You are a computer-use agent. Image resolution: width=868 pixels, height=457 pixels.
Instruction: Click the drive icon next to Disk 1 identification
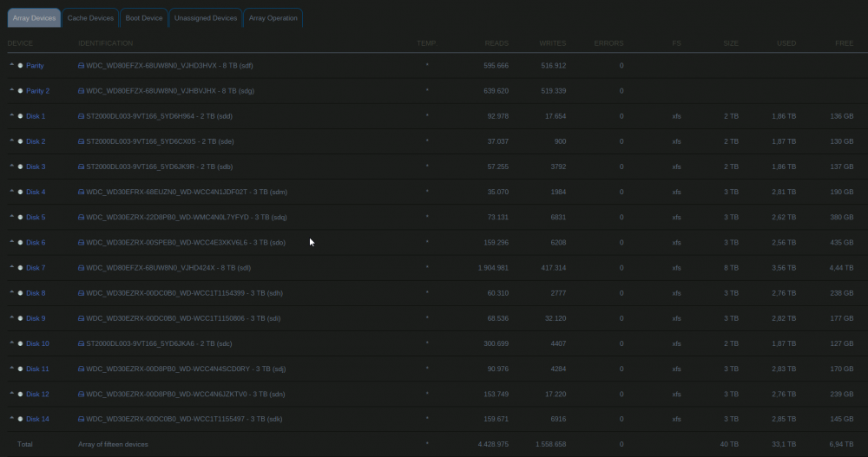(x=81, y=116)
